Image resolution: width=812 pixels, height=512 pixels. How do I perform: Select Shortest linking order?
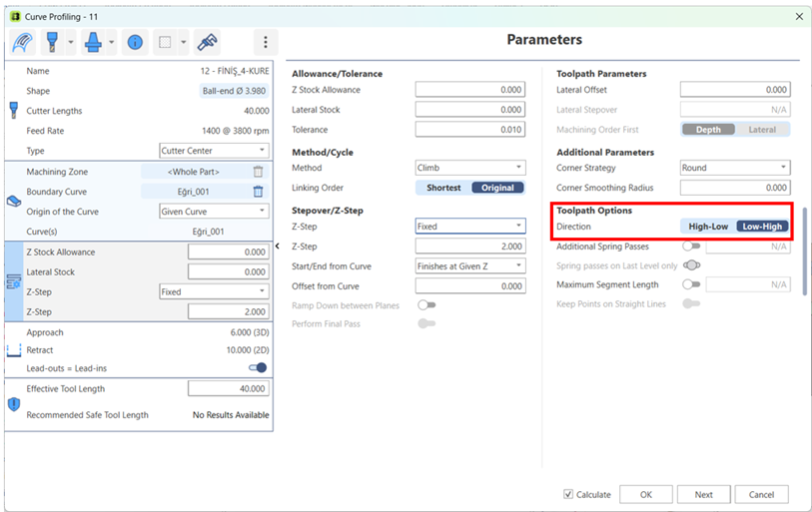pos(443,188)
